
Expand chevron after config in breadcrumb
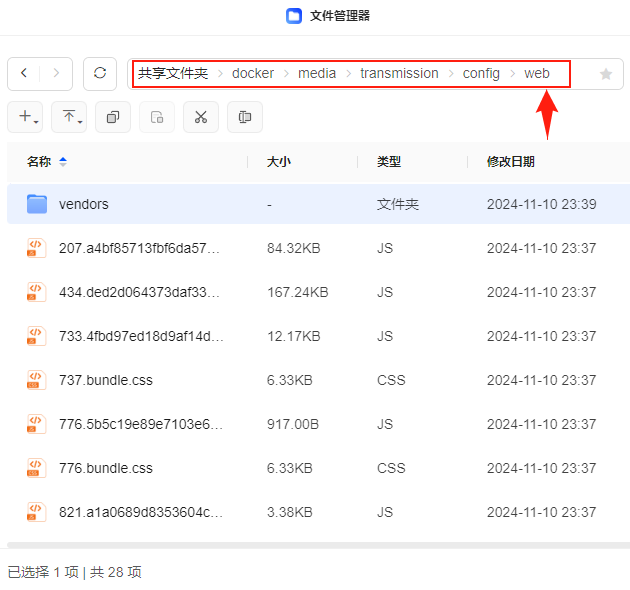(512, 74)
